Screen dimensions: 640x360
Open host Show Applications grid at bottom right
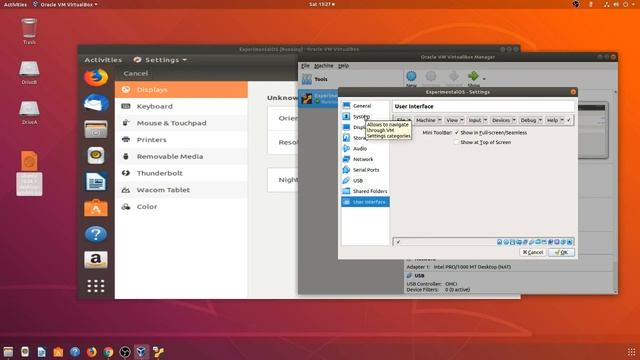[x=631, y=352]
